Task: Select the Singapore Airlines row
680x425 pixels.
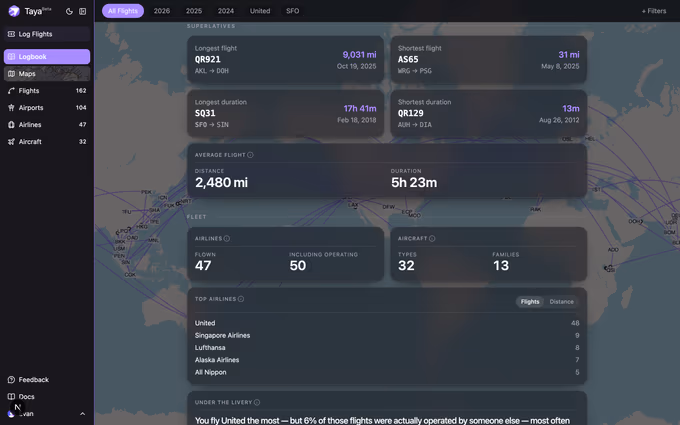Action: (387, 335)
